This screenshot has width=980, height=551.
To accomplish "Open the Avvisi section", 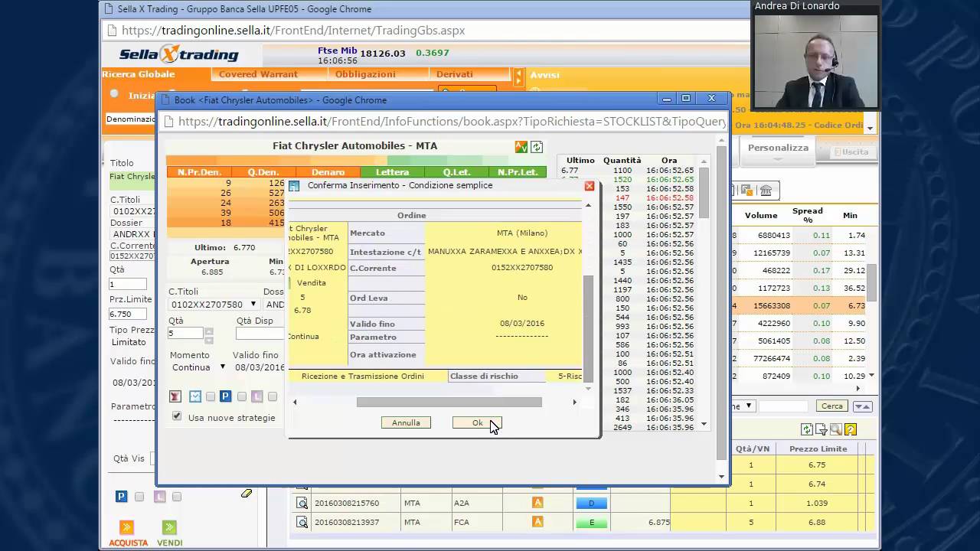I will 544,75.
